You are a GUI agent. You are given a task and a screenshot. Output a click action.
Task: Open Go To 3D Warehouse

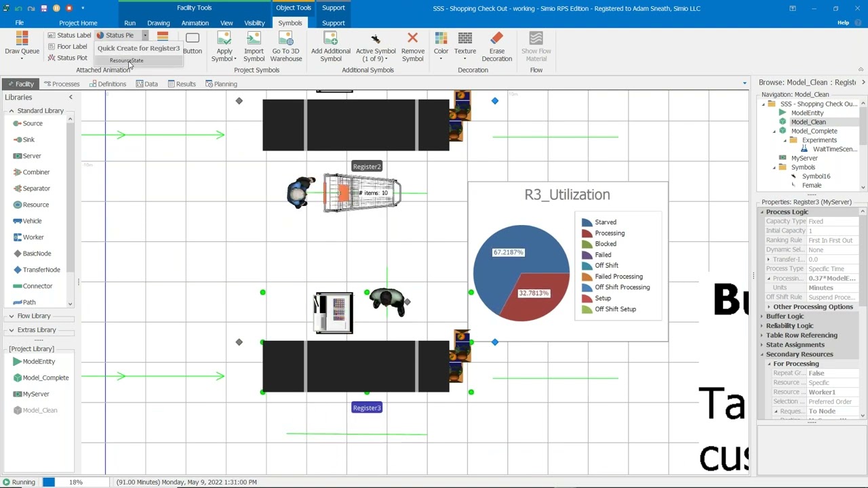[285, 46]
